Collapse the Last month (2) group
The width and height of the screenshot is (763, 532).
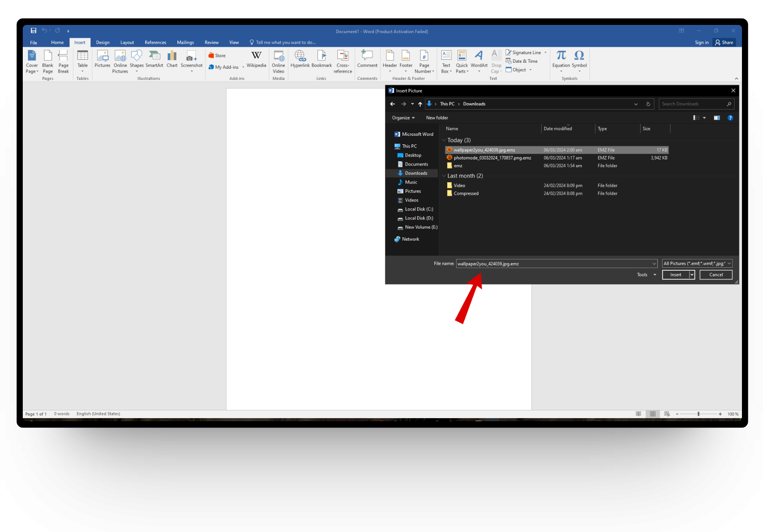point(444,176)
